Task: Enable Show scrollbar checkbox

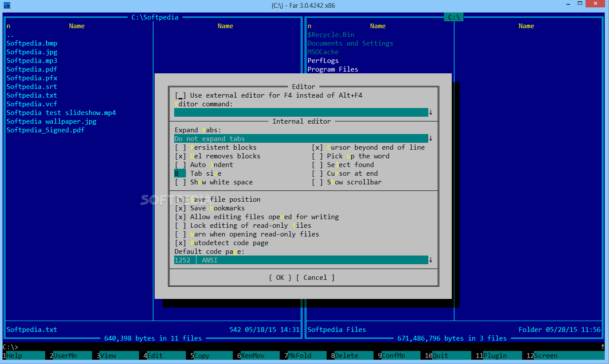Action: (318, 182)
